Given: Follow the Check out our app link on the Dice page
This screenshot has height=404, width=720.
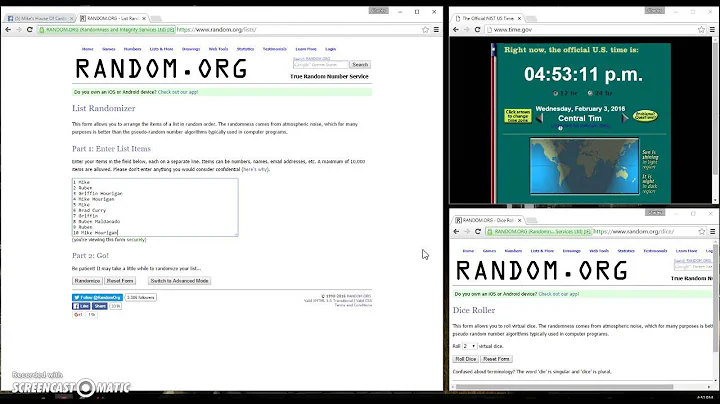Looking at the screenshot, I should pyautogui.click(x=558, y=294).
